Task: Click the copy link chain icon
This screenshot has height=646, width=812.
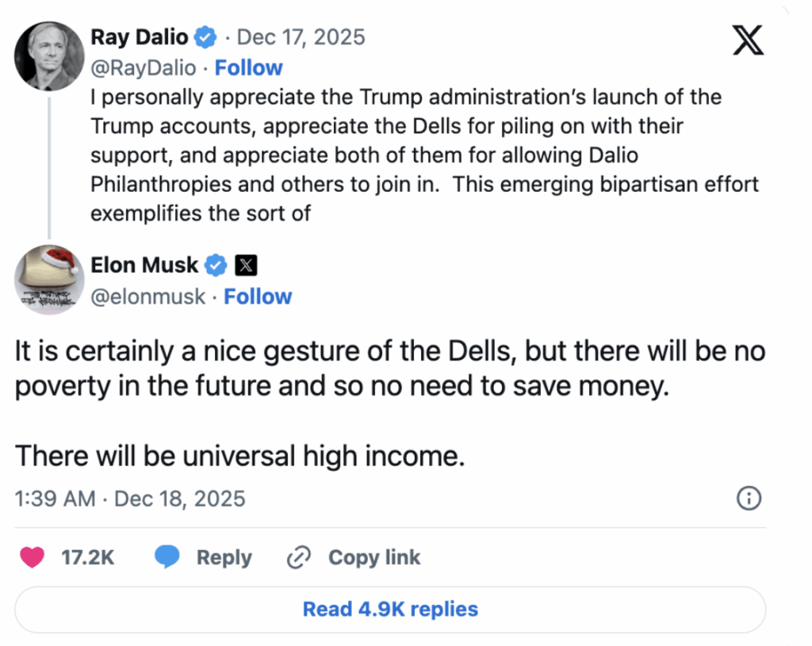Action: coord(298,558)
